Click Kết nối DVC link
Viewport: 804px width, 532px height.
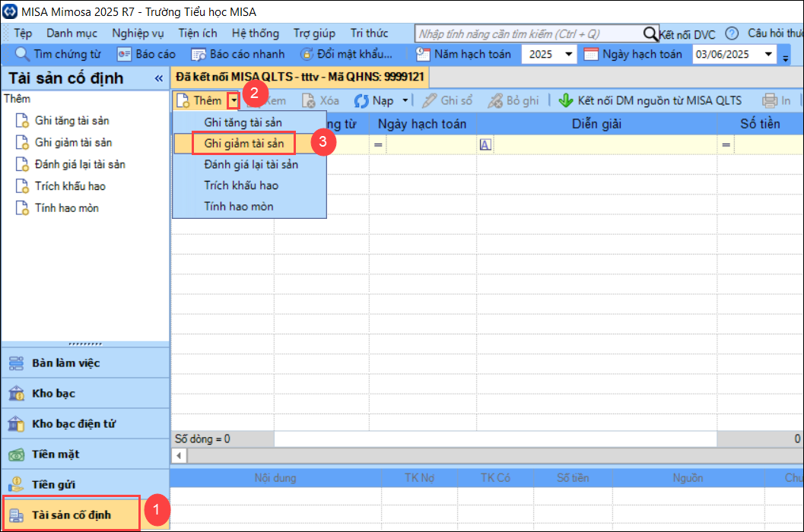coord(687,34)
